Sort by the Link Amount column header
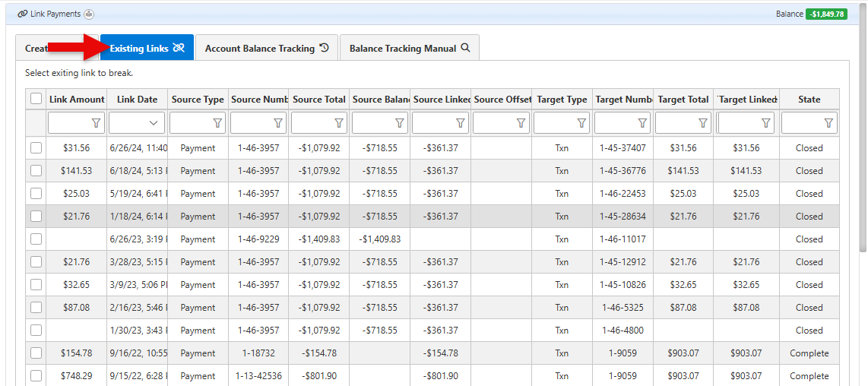This screenshot has height=386, width=868. point(77,100)
